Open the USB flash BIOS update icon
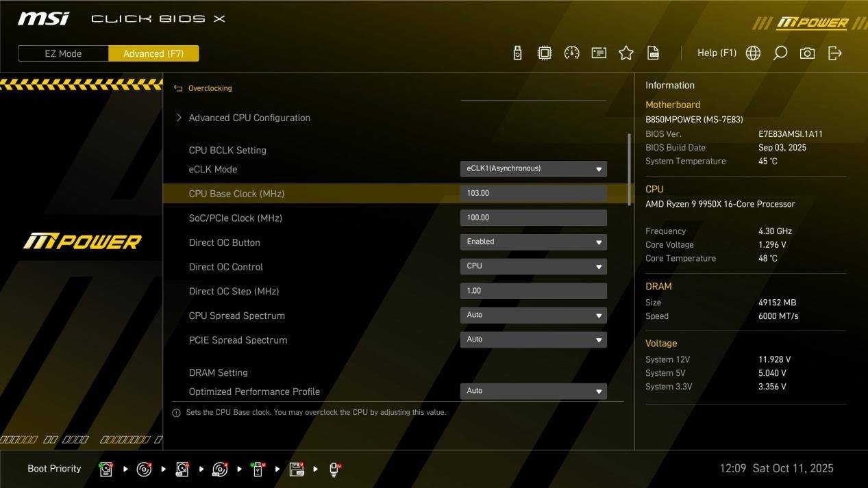This screenshot has width=868, height=488. click(x=517, y=53)
